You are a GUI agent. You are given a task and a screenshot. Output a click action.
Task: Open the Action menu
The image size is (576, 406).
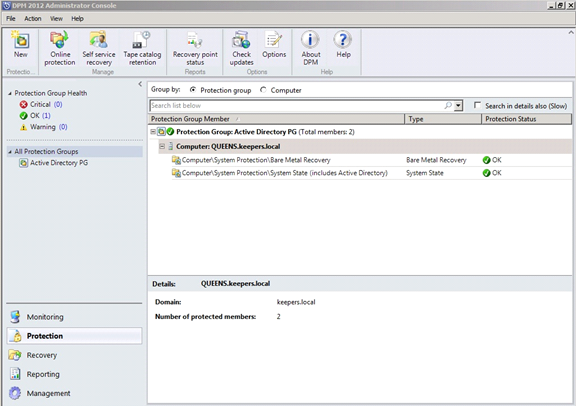click(33, 18)
